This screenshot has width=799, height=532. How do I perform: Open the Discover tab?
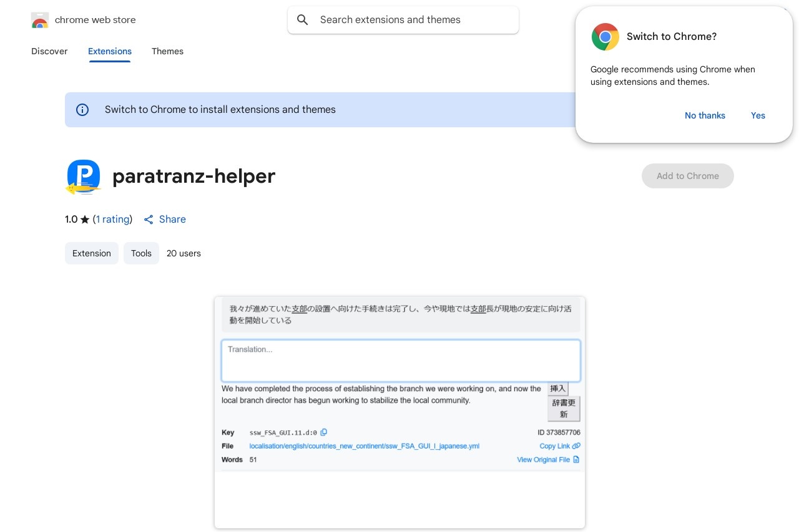coord(49,51)
